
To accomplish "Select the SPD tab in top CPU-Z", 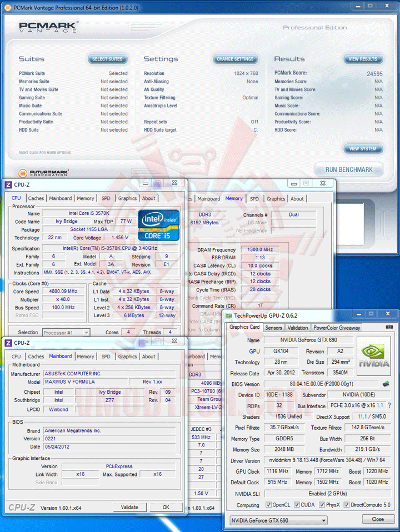I will click(x=106, y=198).
